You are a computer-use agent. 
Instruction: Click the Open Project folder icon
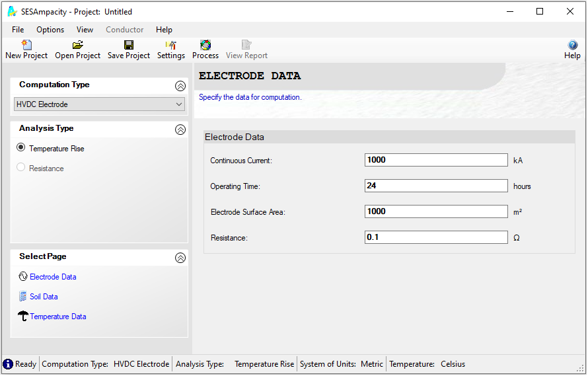[77, 45]
